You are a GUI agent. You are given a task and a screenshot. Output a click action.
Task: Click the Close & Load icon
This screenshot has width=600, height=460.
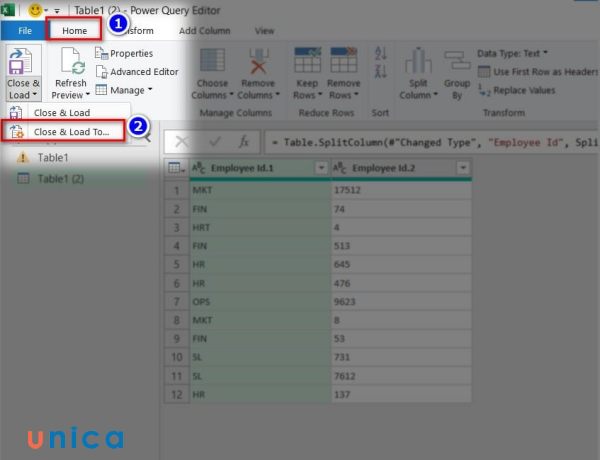point(20,64)
